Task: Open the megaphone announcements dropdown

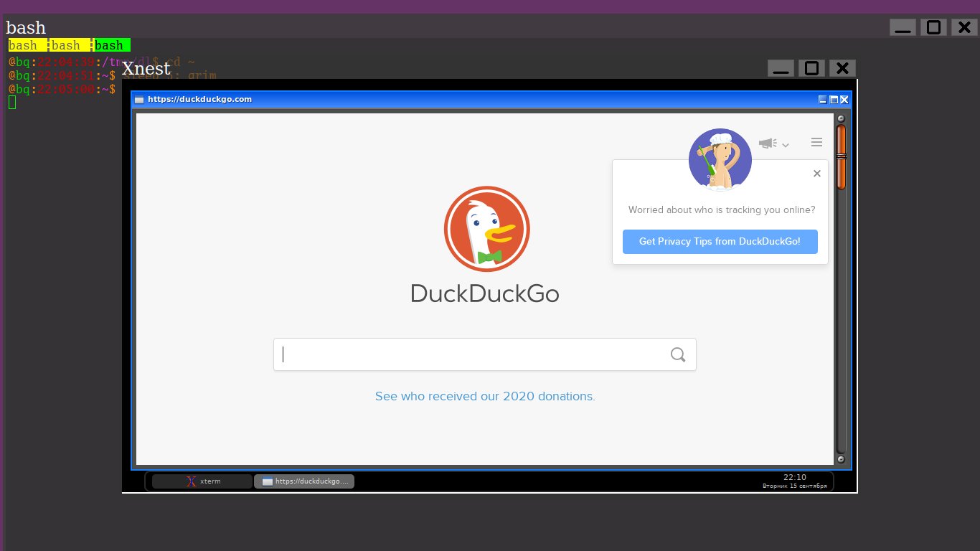Action: click(773, 143)
